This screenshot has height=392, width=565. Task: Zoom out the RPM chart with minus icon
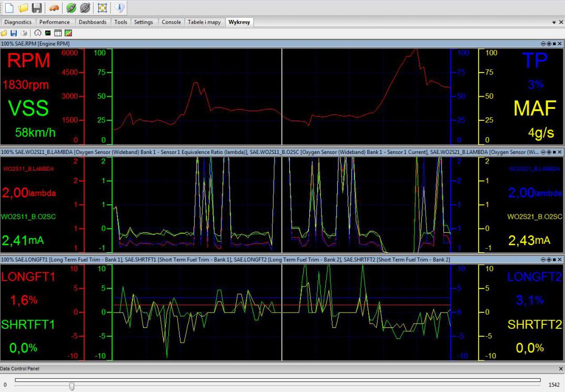tap(543, 44)
